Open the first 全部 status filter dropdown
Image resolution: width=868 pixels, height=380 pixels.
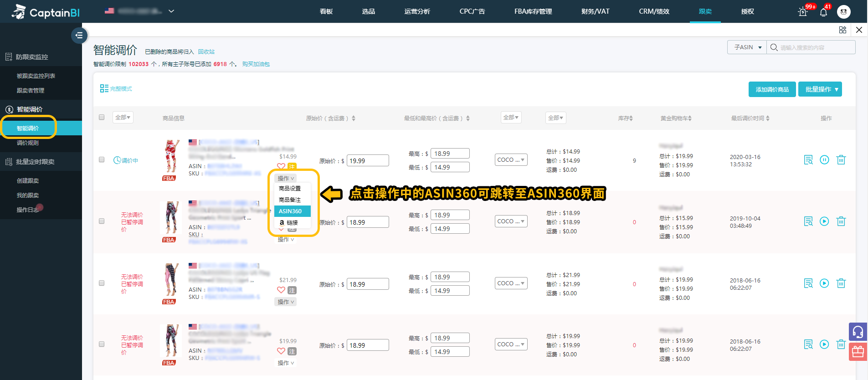(123, 118)
